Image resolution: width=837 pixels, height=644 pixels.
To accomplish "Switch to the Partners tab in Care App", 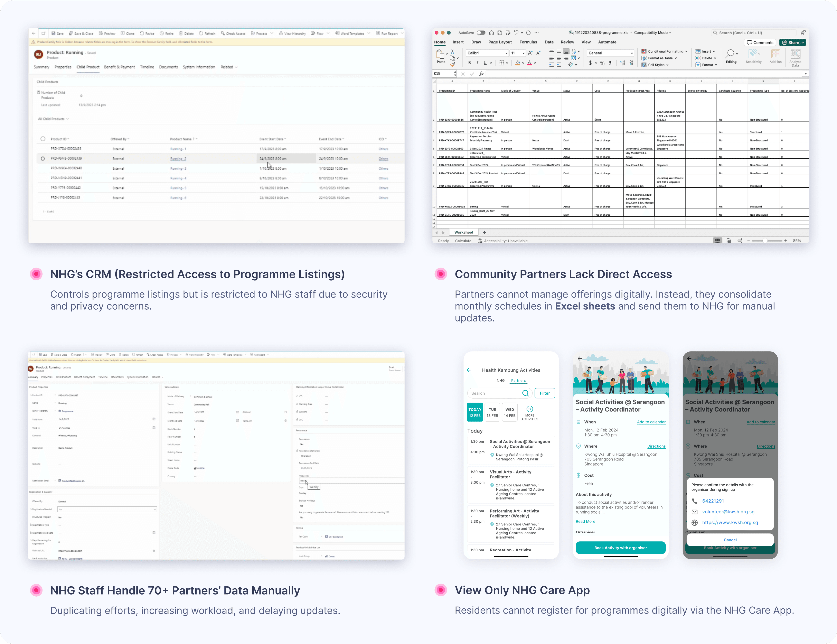I will [x=518, y=381].
